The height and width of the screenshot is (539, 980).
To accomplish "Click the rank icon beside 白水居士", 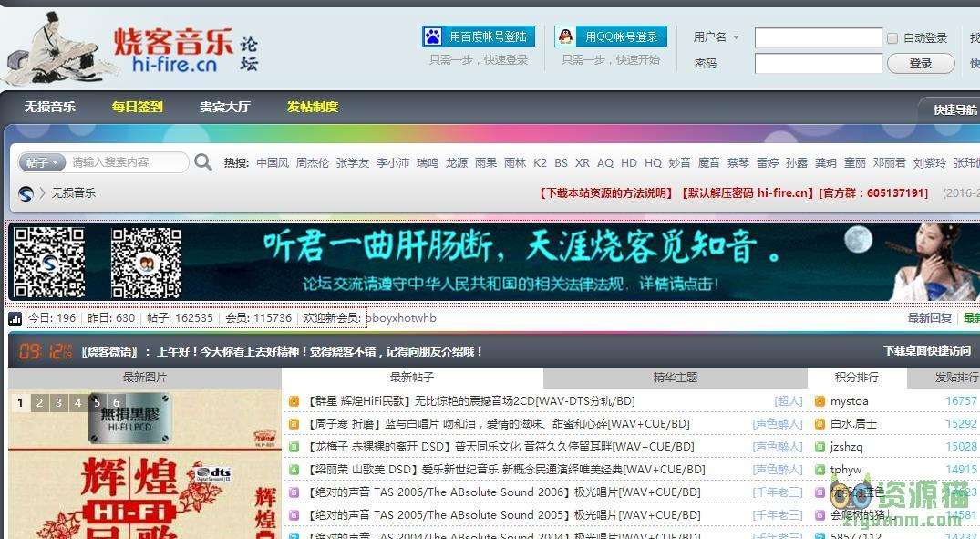I will tap(820, 424).
